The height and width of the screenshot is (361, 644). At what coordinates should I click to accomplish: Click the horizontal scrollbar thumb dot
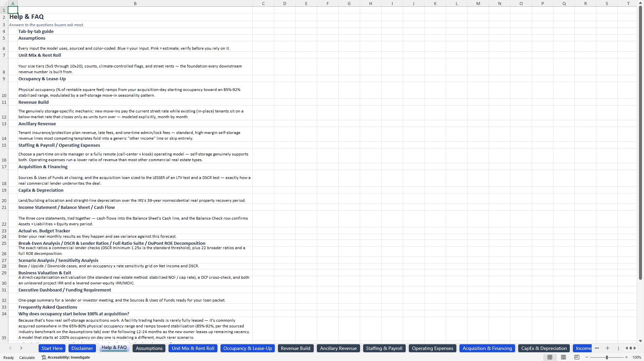coord(631,348)
